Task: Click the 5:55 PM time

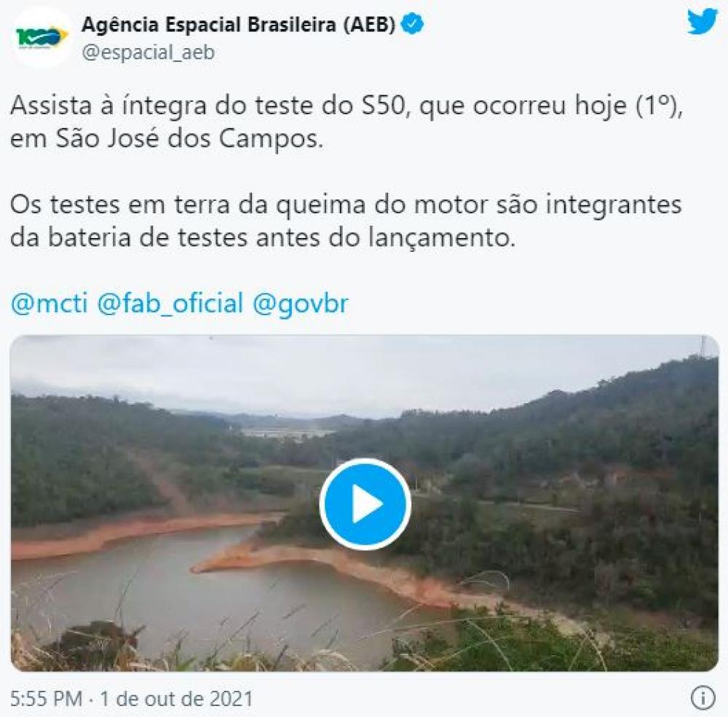Action: pyautogui.click(x=46, y=699)
